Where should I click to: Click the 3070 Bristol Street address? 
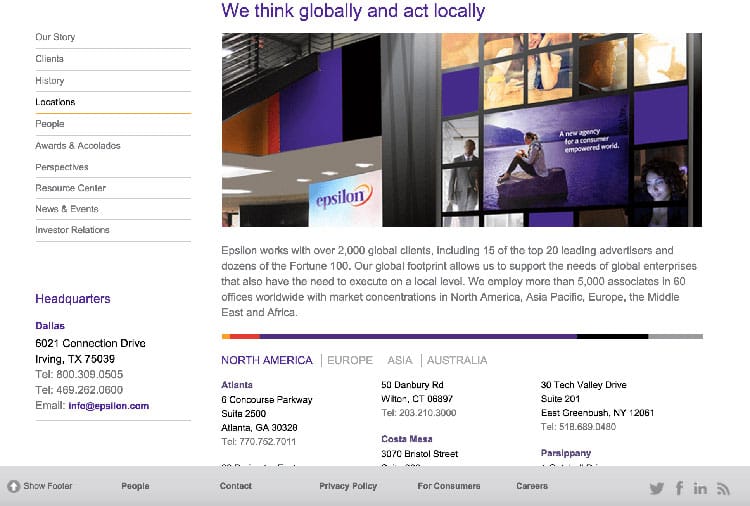pos(419,453)
